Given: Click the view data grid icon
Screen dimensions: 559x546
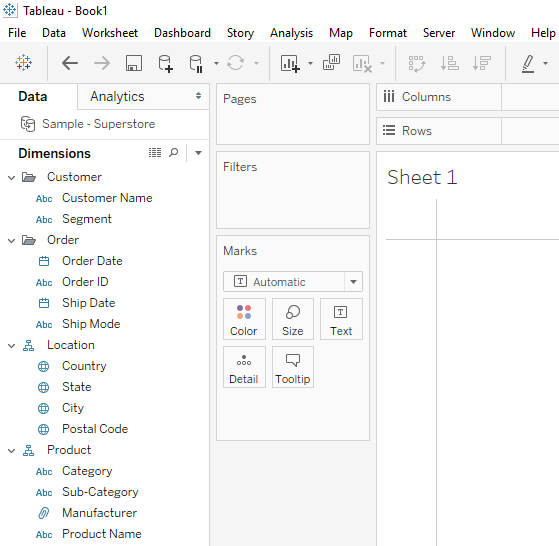Looking at the screenshot, I should click(155, 153).
